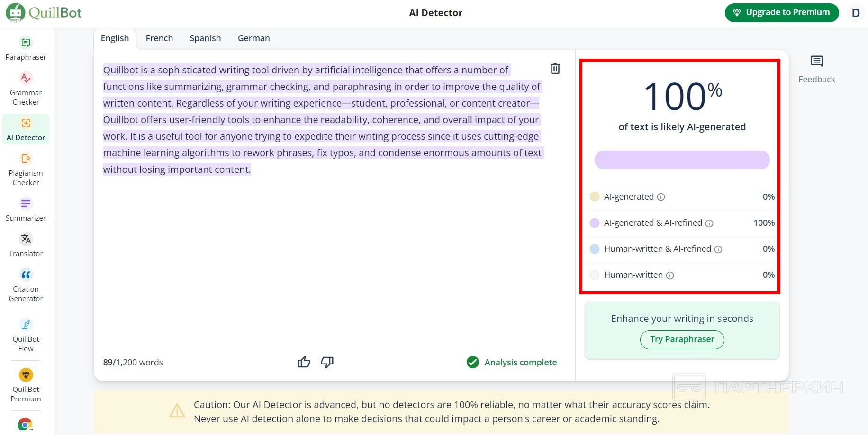Open the Grammar Checker tool

pos(26,89)
